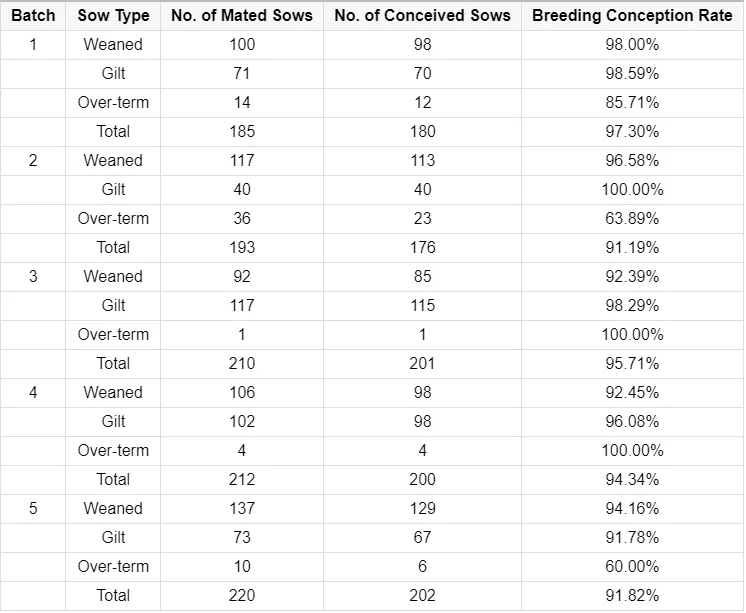
Task: Select the batch 3 number cell
Action: tap(33, 277)
